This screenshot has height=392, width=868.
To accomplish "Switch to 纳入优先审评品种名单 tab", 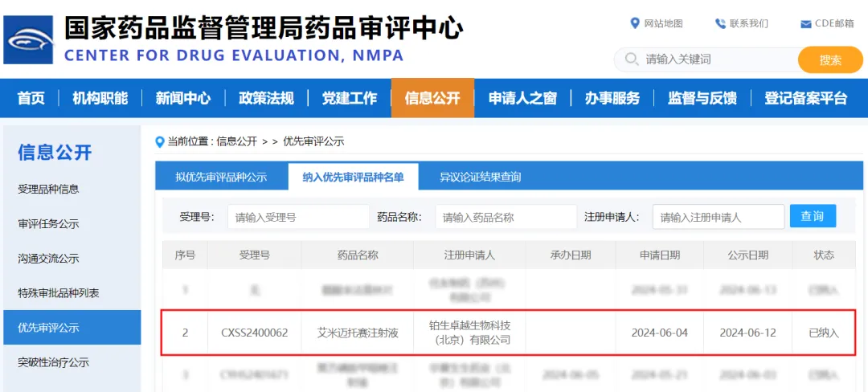I will click(x=353, y=177).
